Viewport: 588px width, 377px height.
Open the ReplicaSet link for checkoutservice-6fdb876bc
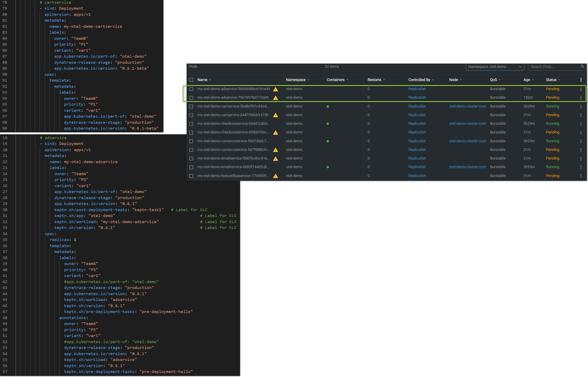tap(417, 132)
